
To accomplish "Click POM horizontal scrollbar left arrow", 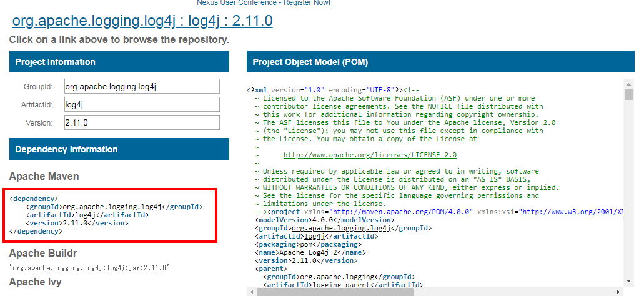I will (x=252, y=292).
